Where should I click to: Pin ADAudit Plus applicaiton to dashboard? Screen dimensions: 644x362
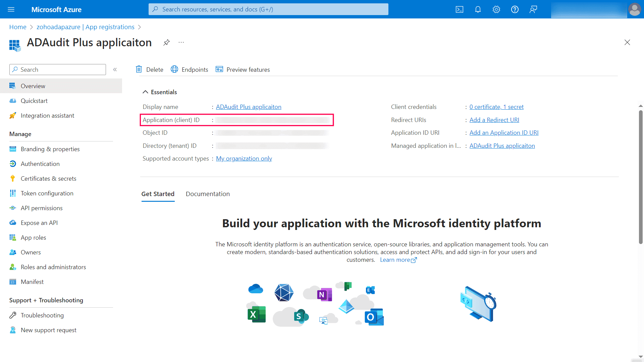[166, 43]
